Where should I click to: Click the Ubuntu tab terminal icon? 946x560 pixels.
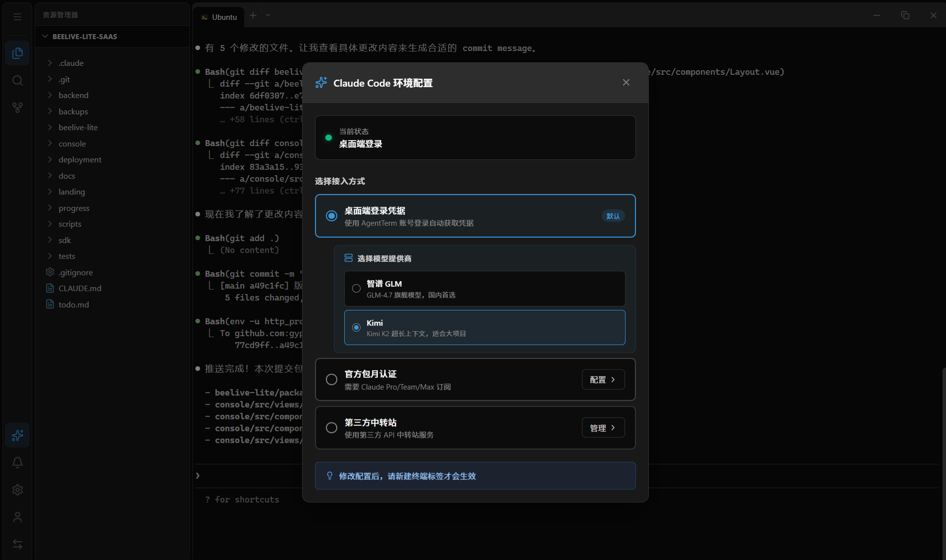[x=204, y=17]
